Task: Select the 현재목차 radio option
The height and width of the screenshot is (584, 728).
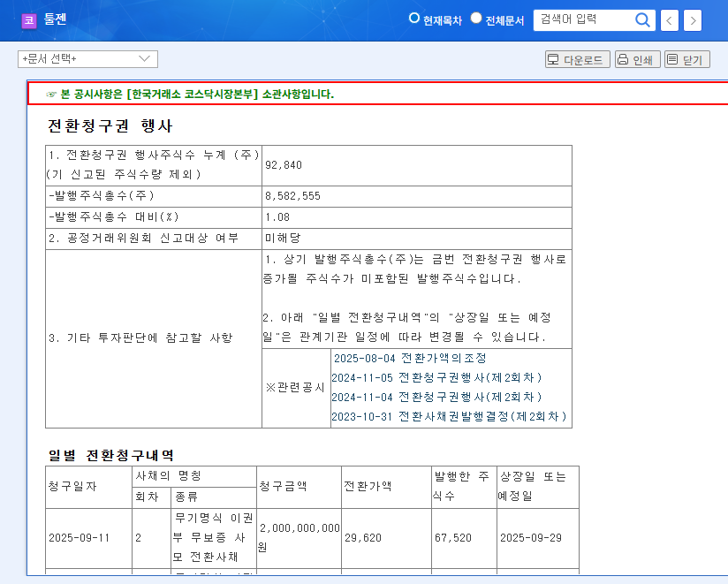Action: point(413,18)
